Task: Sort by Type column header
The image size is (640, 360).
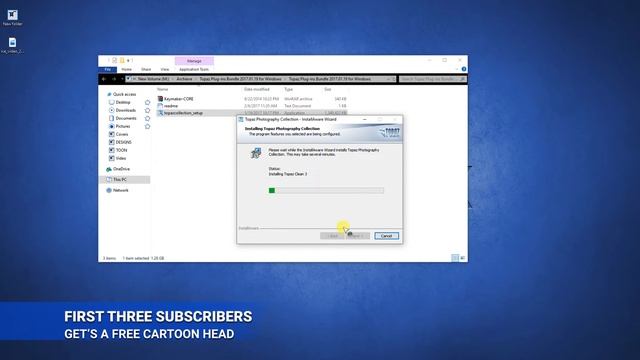Action: click(x=288, y=89)
